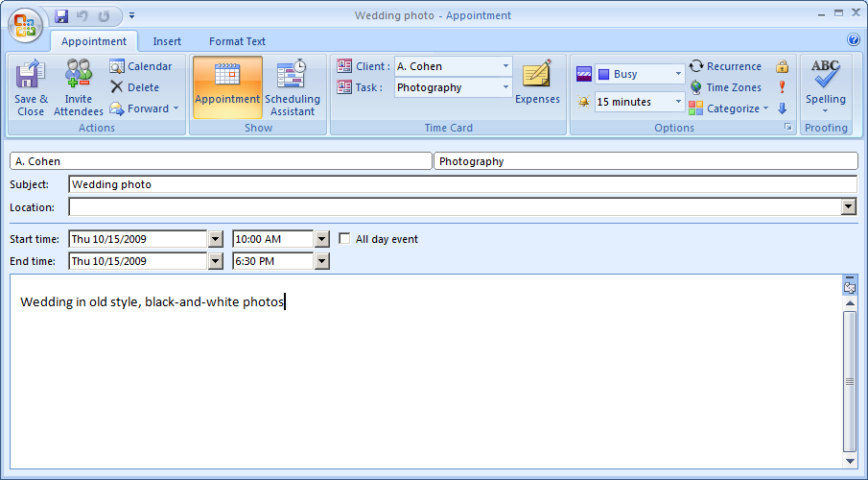Open Time Zones option
Viewport: 868px width, 480px height.
[725, 87]
